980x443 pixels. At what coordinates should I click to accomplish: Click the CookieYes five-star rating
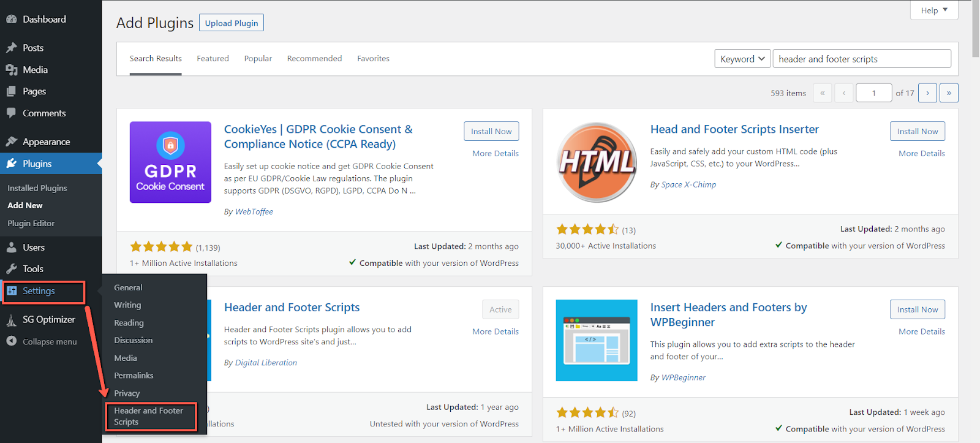coord(161,247)
